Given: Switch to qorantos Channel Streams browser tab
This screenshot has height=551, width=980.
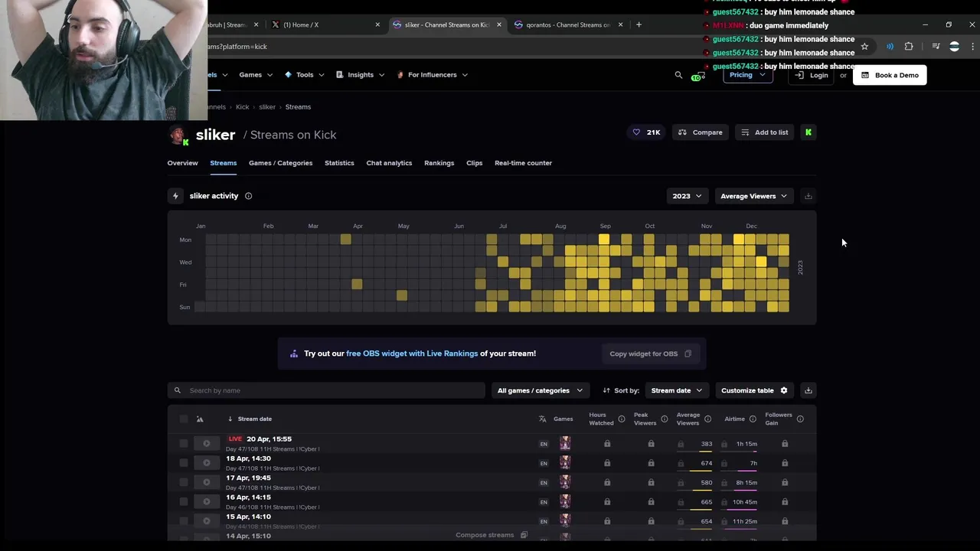Looking at the screenshot, I should point(568,24).
